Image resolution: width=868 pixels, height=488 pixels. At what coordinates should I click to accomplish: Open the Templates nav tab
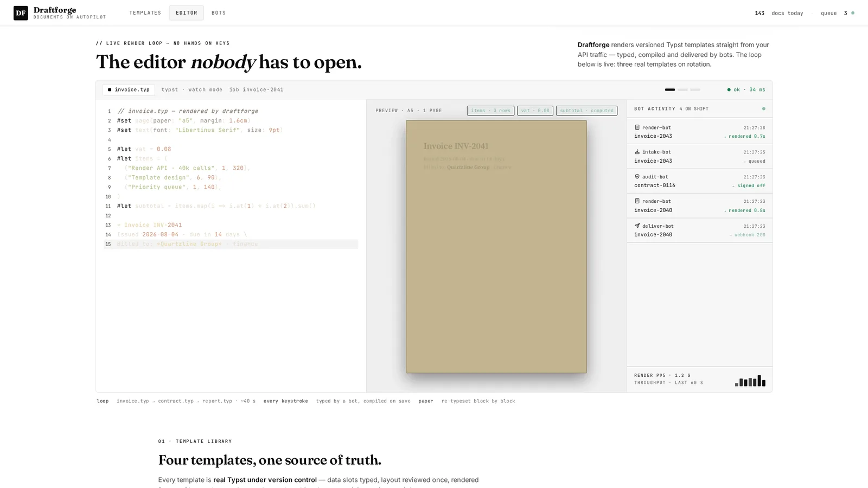pos(145,13)
